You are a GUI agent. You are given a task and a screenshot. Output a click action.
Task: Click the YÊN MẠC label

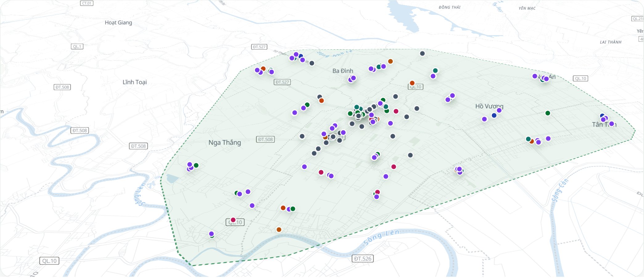coord(527,8)
